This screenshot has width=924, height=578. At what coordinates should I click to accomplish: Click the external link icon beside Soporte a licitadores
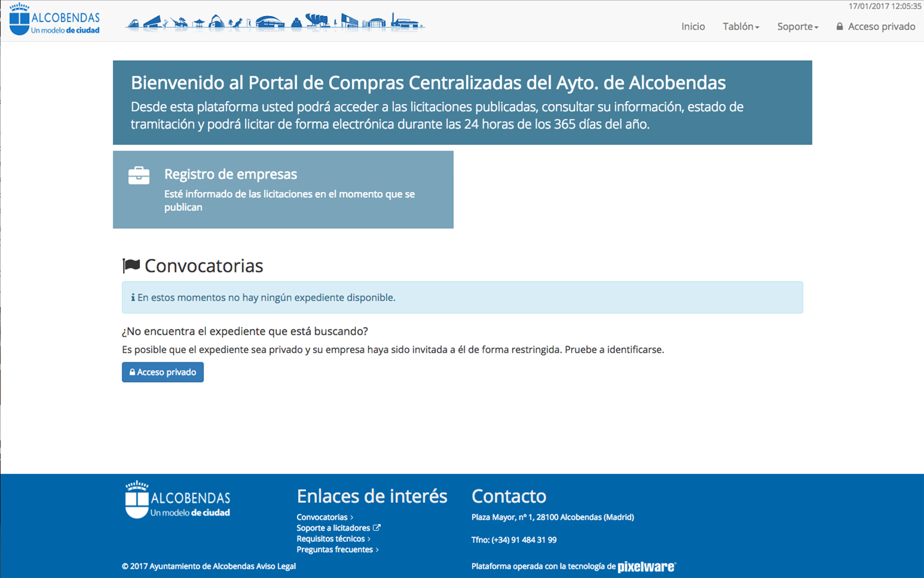[377, 528]
